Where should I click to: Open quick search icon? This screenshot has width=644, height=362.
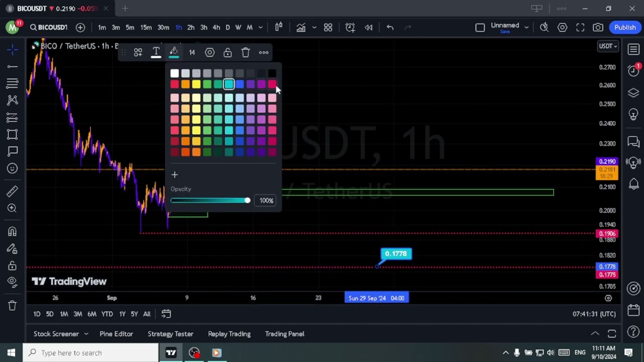544,27
